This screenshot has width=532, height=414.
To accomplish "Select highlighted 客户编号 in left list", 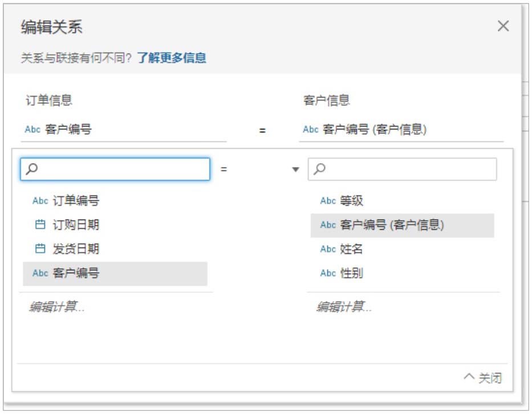I will (76, 273).
